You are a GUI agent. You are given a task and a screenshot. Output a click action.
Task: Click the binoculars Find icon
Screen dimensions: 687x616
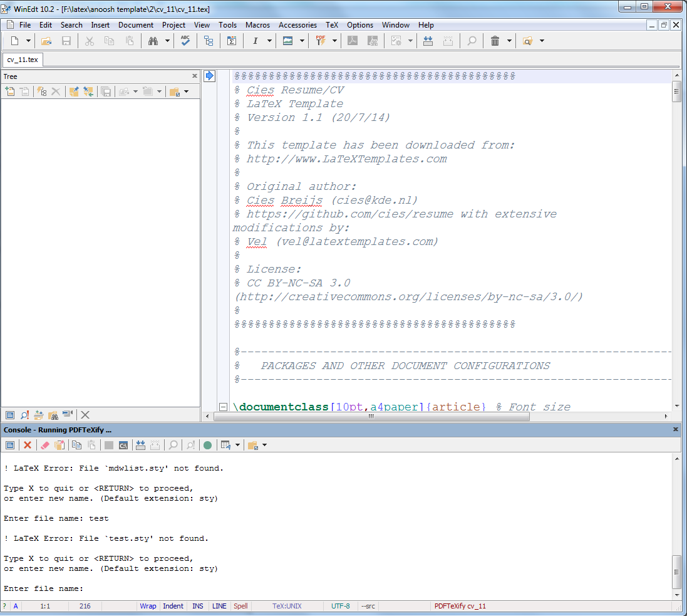(x=153, y=41)
